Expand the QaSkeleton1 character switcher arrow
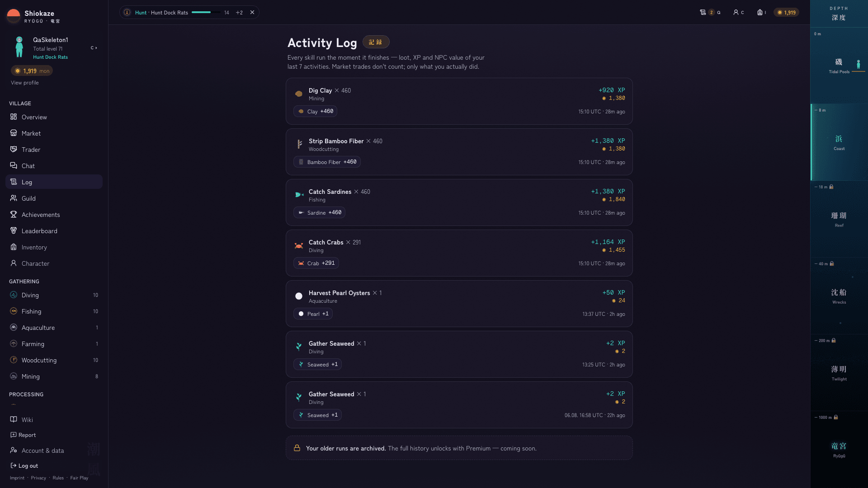The height and width of the screenshot is (488, 868). pos(94,48)
